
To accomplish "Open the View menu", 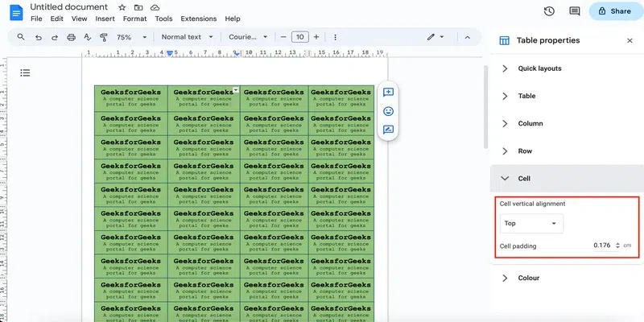I will (x=79, y=19).
